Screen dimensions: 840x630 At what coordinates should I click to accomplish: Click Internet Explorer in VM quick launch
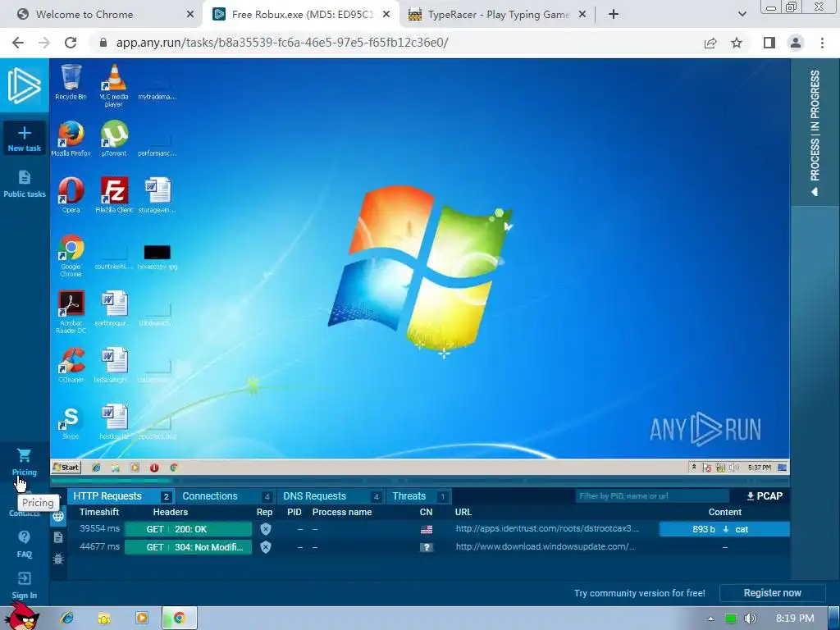pyautogui.click(x=97, y=468)
